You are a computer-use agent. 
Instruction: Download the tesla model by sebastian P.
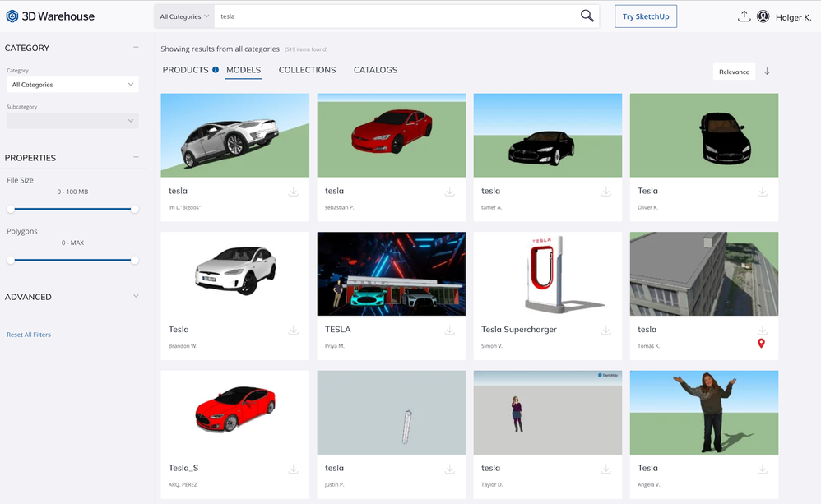(450, 192)
